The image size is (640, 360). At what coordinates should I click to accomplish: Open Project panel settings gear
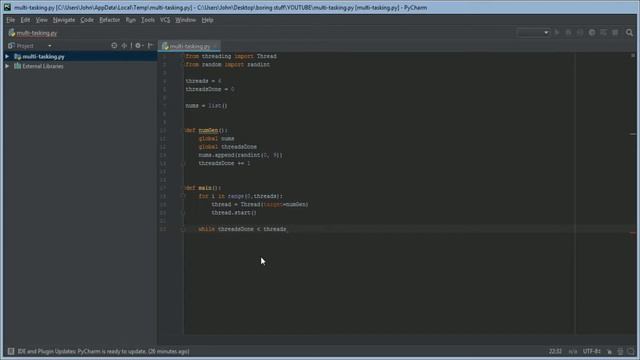coord(139,46)
